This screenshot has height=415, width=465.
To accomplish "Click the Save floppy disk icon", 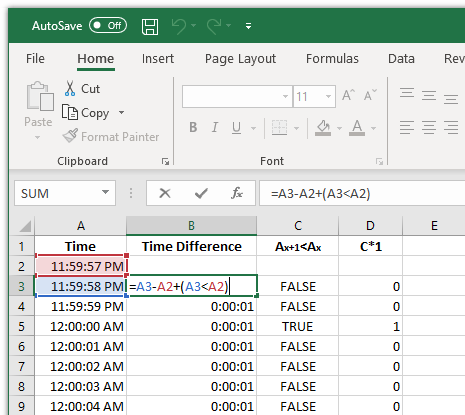I will pos(150,26).
